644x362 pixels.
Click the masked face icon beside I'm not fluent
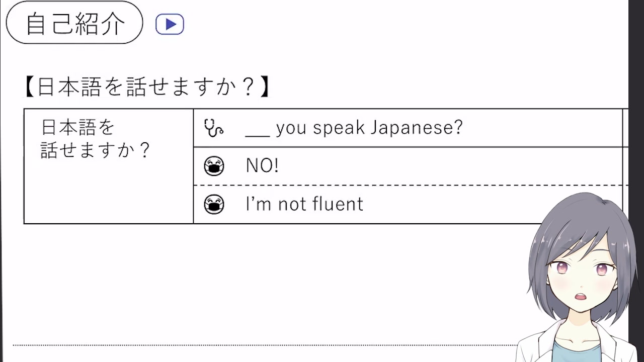[214, 205]
